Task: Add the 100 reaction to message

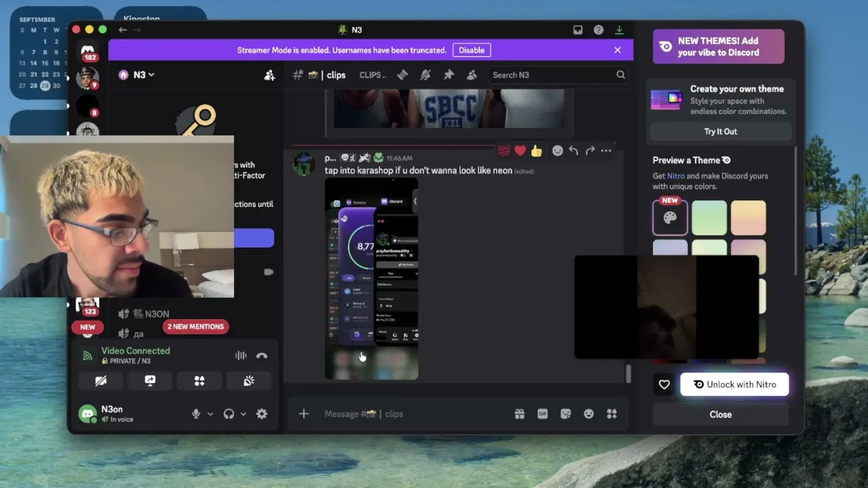Action: (504, 150)
